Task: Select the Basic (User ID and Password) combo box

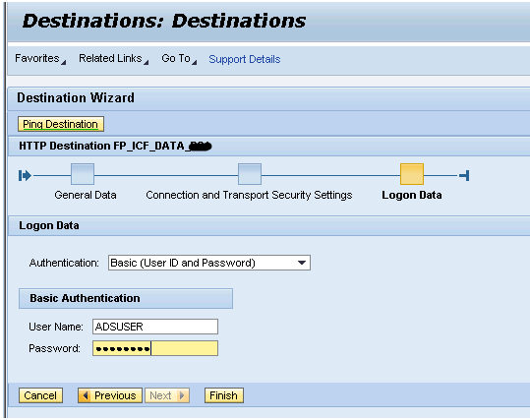Action: [x=209, y=263]
